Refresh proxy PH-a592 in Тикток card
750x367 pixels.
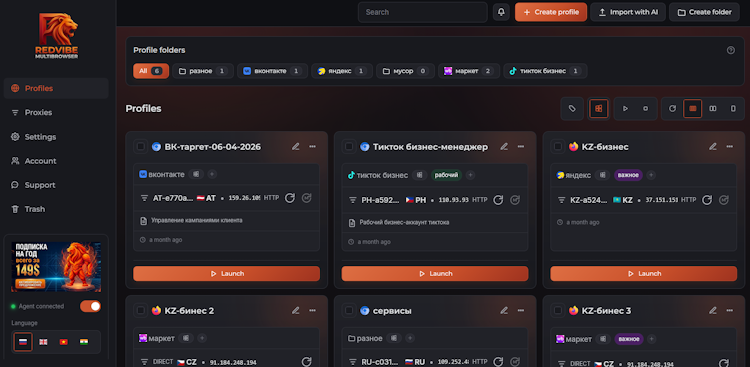(498, 200)
